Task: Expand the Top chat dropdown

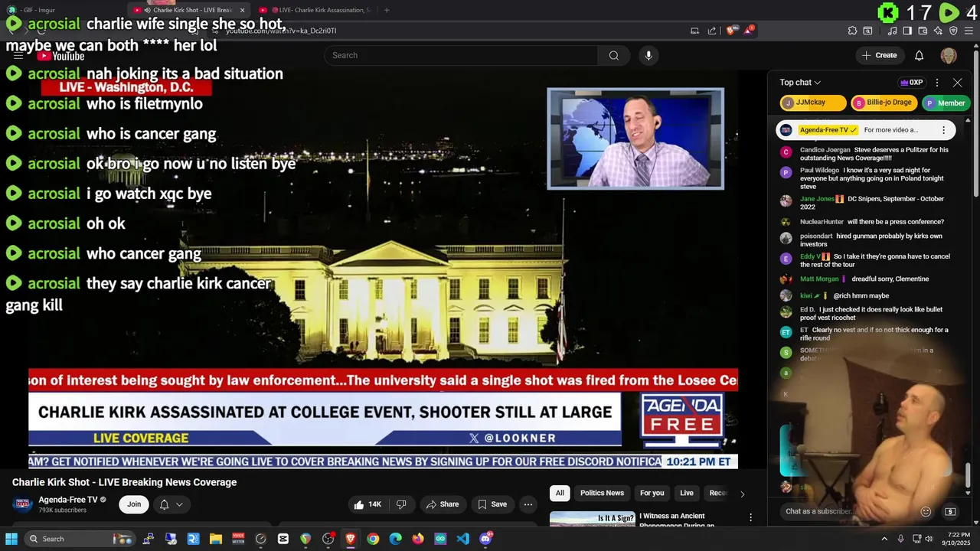Action: tap(800, 83)
